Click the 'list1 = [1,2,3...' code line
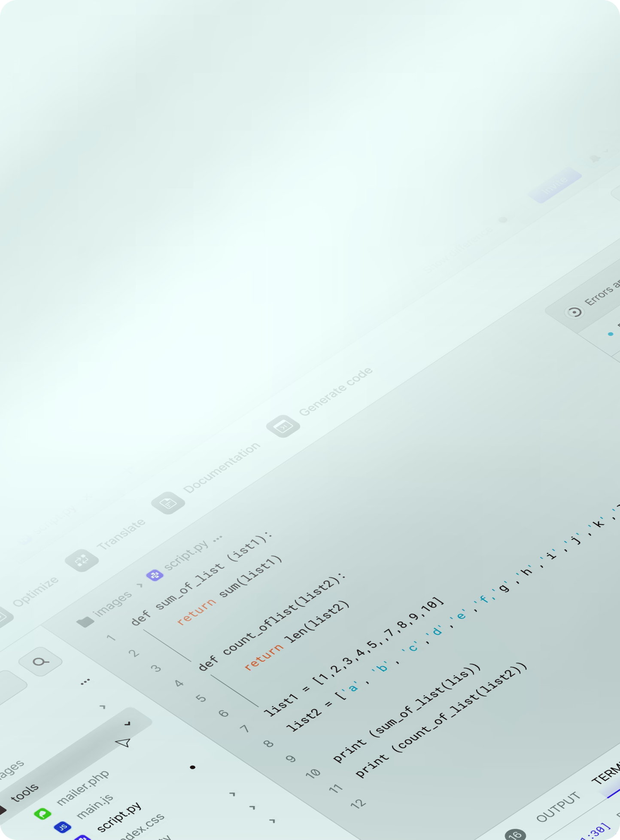The image size is (620, 840). [x=353, y=657]
